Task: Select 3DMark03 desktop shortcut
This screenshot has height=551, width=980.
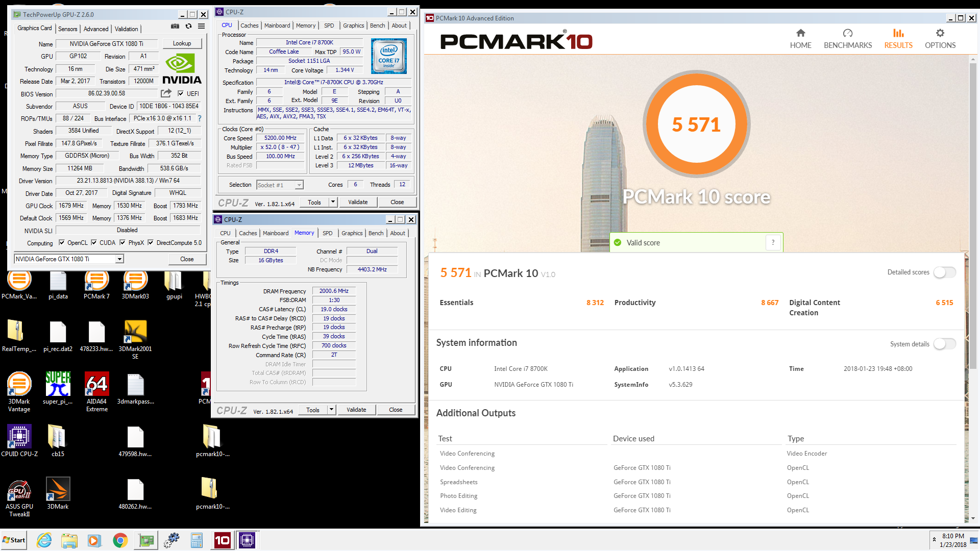Action: (135, 285)
